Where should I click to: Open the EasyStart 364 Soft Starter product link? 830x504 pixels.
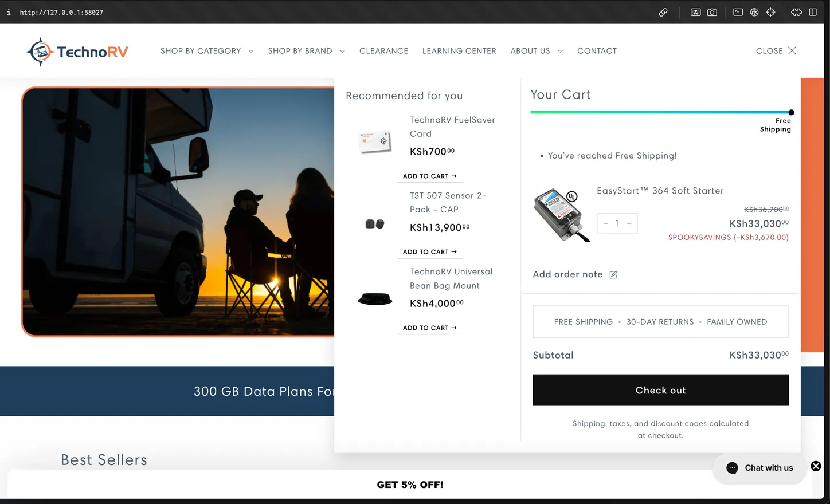point(660,191)
